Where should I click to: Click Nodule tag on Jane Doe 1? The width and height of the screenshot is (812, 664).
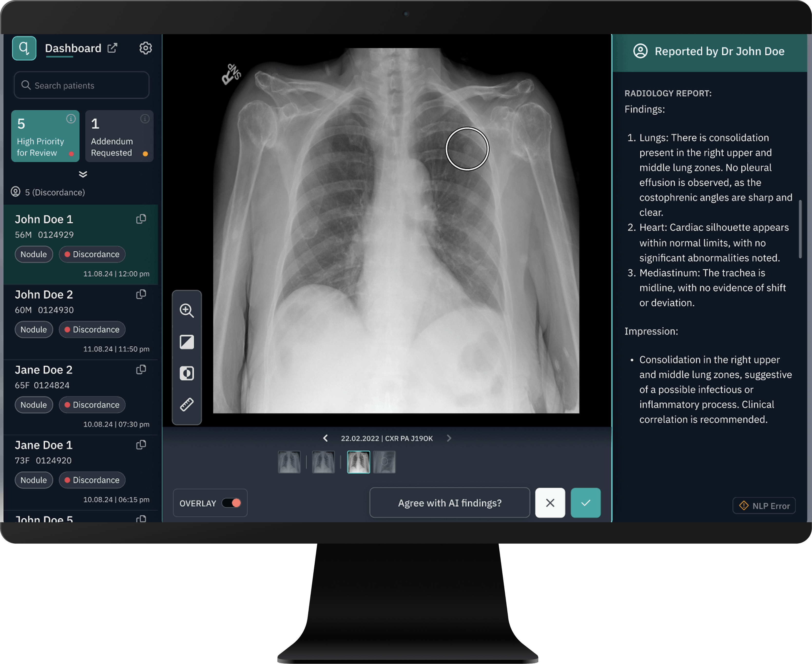[x=34, y=480]
